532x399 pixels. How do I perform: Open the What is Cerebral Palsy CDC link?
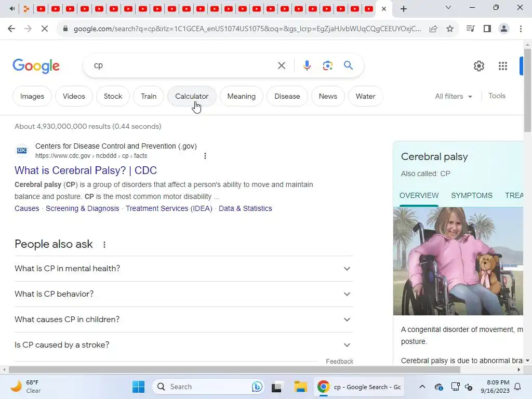[x=86, y=170]
